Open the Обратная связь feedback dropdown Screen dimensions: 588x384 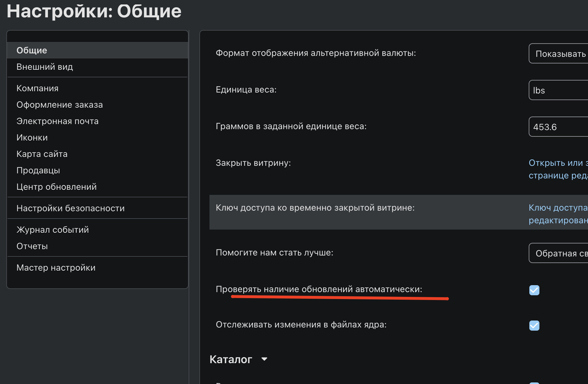(558, 253)
